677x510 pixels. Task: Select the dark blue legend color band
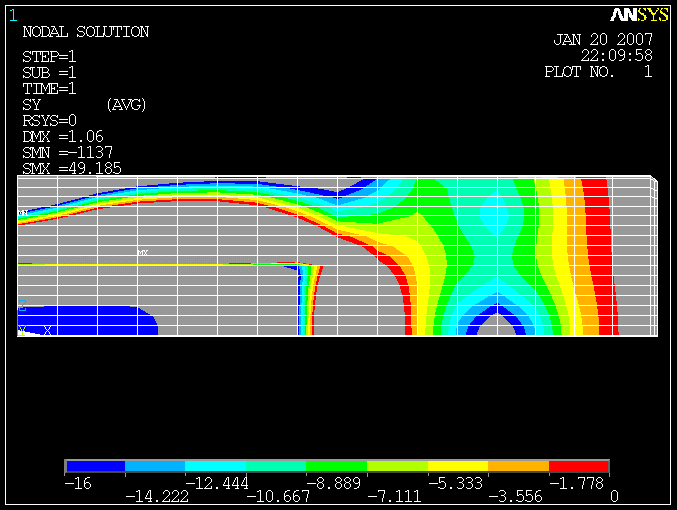(x=96, y=467)
